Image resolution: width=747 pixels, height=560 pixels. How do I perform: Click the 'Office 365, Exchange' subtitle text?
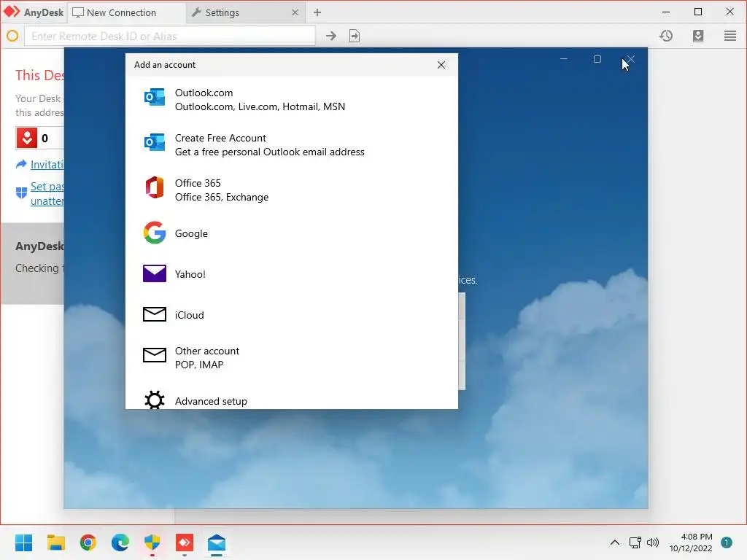pos(222,197)
